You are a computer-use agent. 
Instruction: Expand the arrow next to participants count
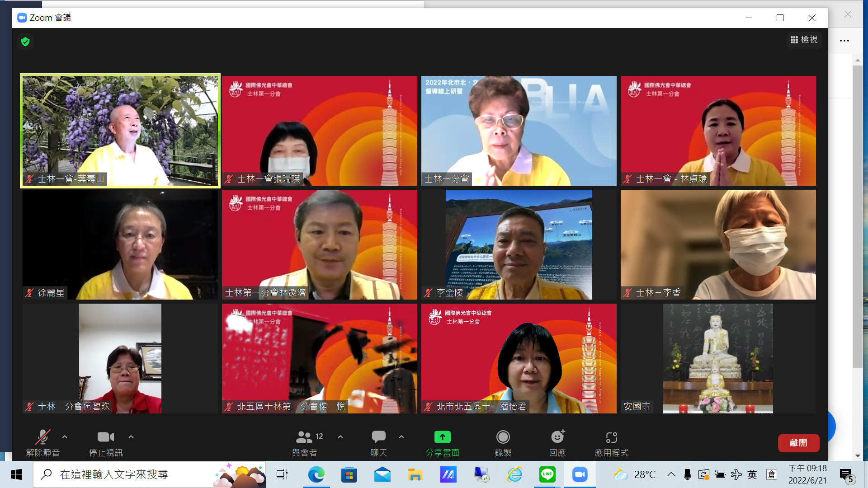340,437
